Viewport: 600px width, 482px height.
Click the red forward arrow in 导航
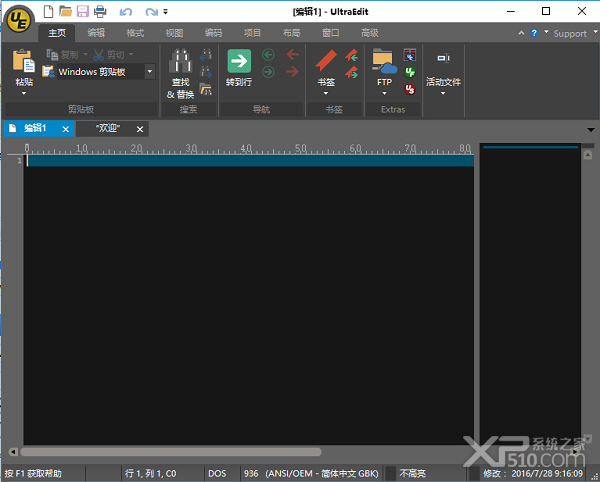pyautogui.click(x=293, y=71)
